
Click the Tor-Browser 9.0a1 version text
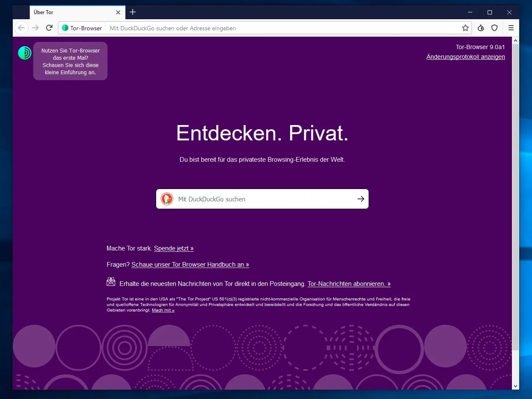(480, 47)
